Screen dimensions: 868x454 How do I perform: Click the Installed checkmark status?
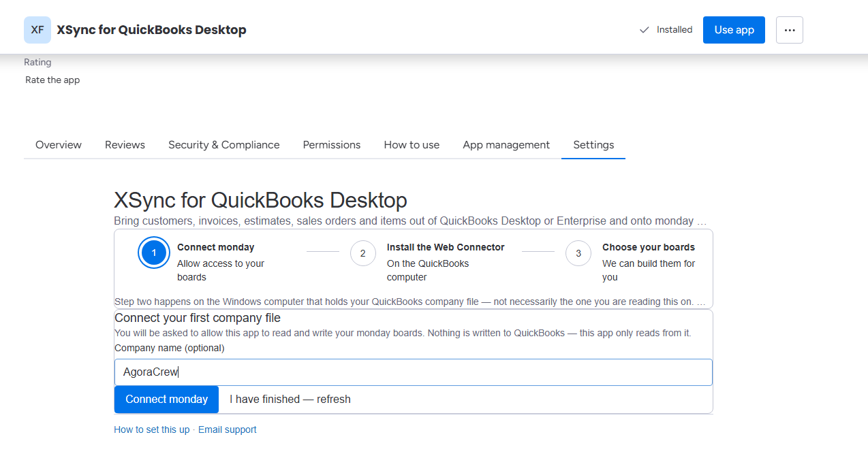pyautogui.click(x=666, y=30)
